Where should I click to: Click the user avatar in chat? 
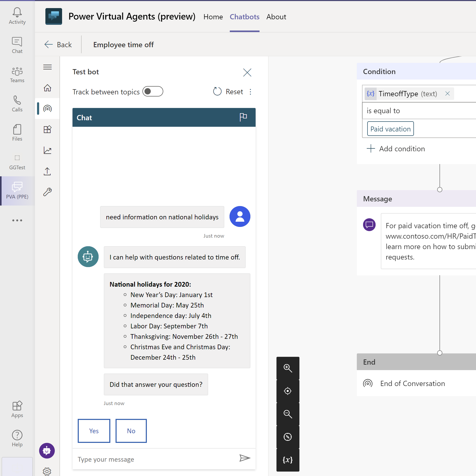[240, 216]
